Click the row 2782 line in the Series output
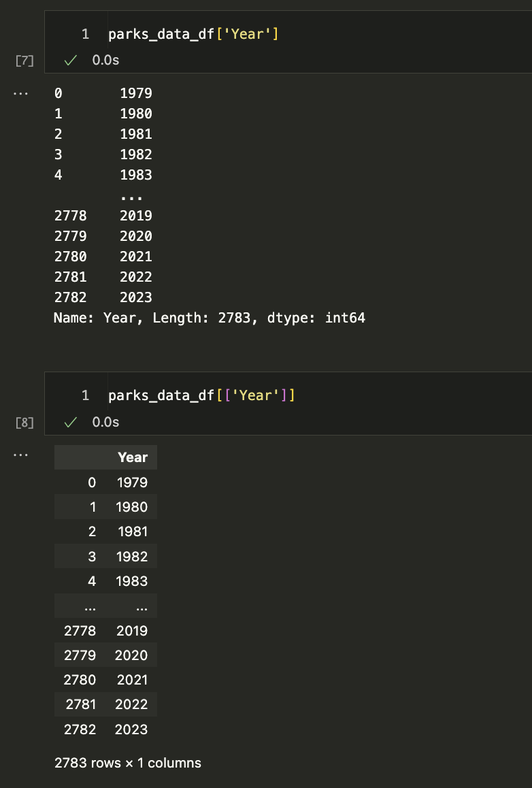 [x=103, y=297]
